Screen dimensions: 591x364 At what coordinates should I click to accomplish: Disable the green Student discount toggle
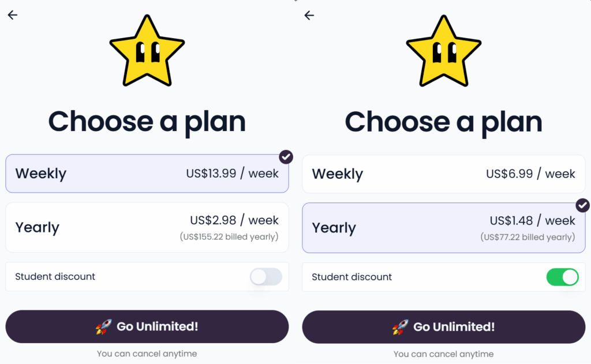pyautogui.click(x=562, y=277)
